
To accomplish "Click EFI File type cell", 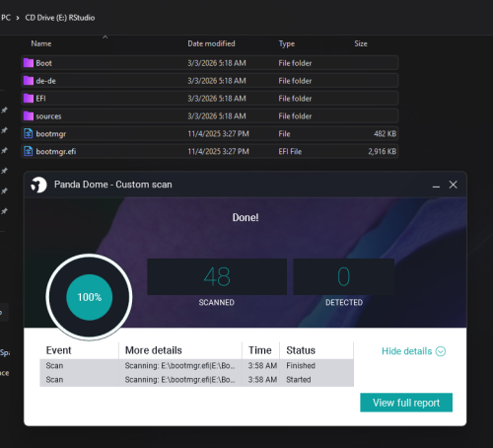I will (290, 152).
